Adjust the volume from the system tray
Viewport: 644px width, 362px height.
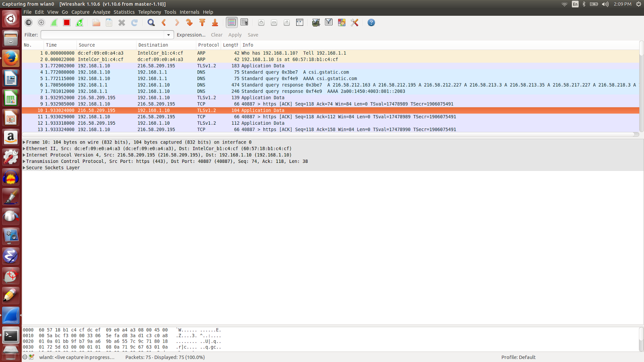click(605, 4)
